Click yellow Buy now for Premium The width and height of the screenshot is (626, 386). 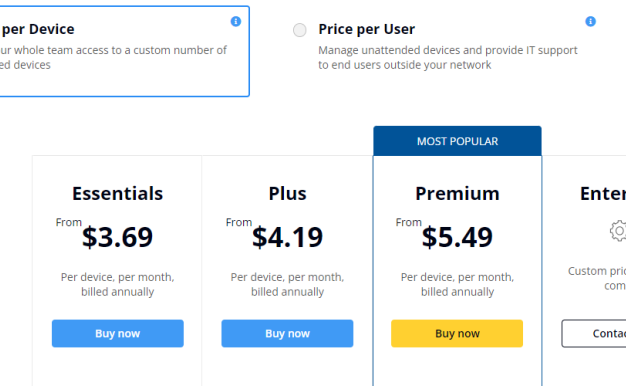point(457,333)
